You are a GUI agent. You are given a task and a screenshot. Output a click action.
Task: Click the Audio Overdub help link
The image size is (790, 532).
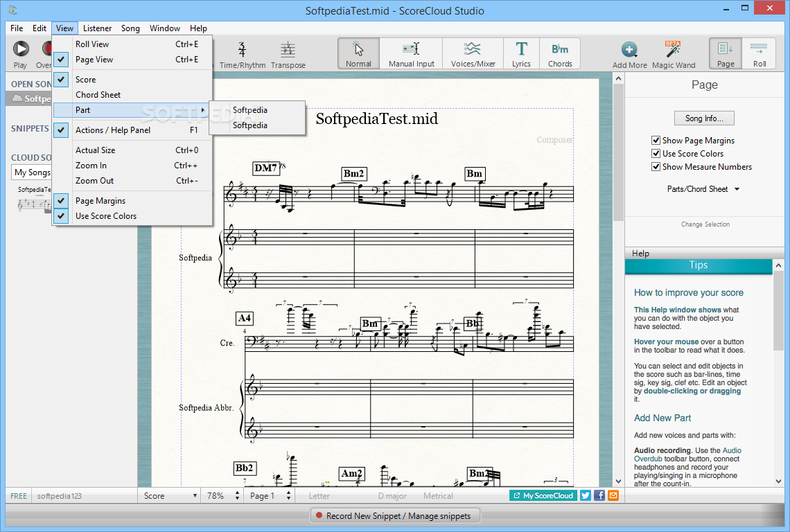click(x=687, y=455)
